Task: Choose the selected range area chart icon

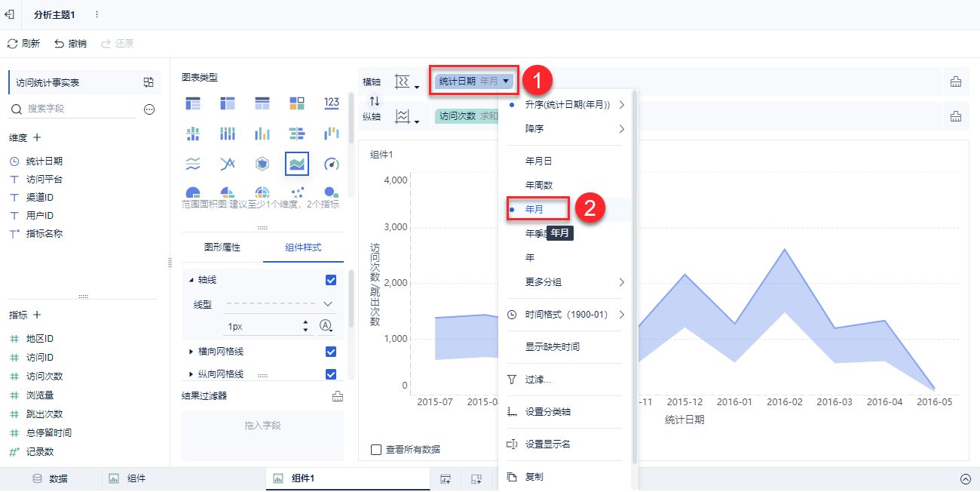Action: [x=297, y=163]
